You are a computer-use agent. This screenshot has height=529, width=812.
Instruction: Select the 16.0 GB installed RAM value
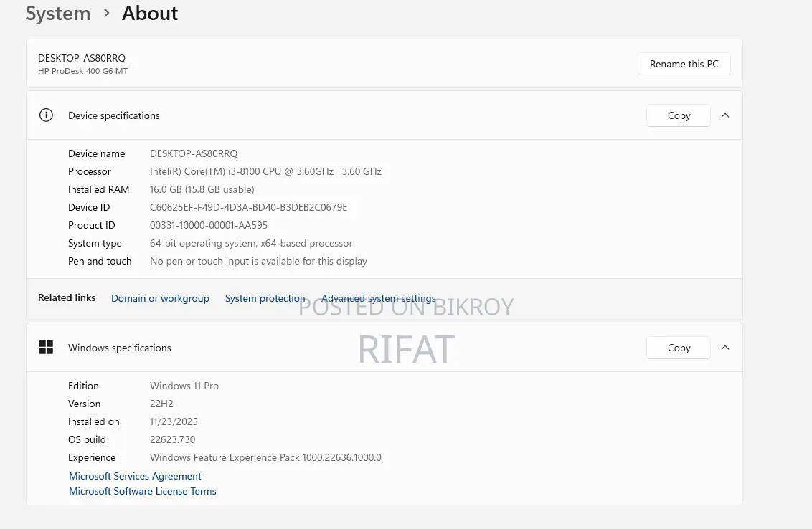click(202, 189)
